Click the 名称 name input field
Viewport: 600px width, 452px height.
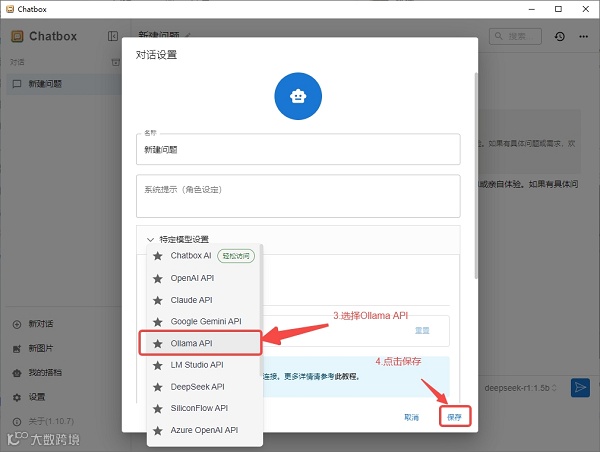tap(298, 149)
